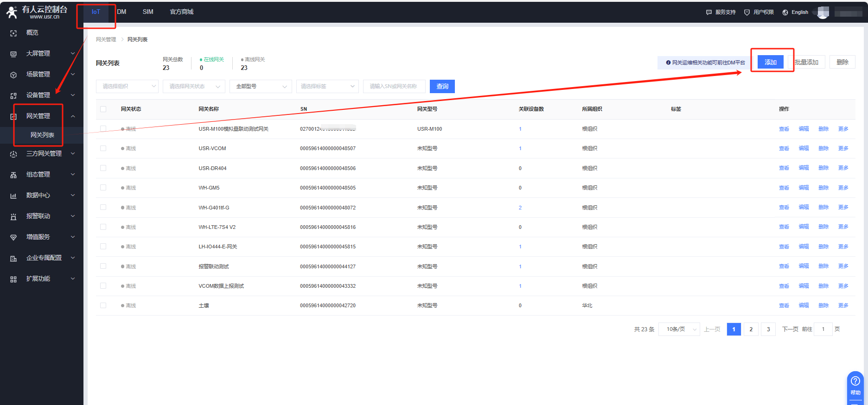Toggle the select-all checkbox in table header
The image size is (868, 405).
coord(103,109)
